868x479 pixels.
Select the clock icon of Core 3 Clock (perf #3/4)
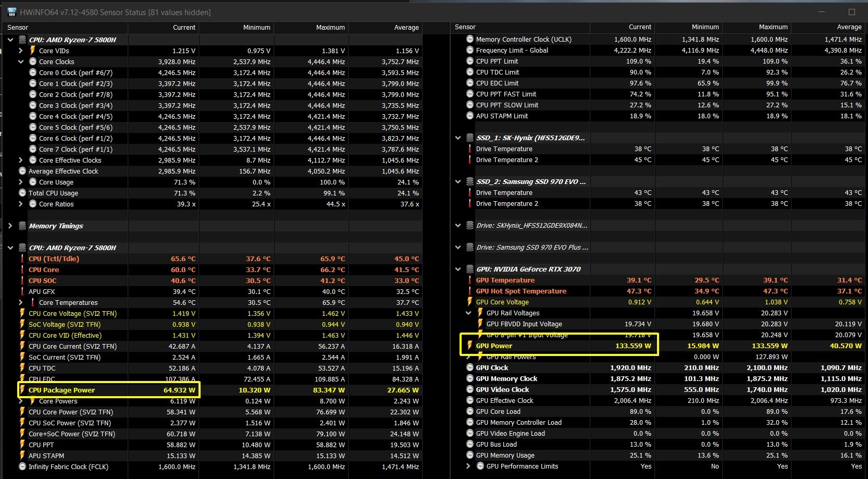[x=33, y=105]
